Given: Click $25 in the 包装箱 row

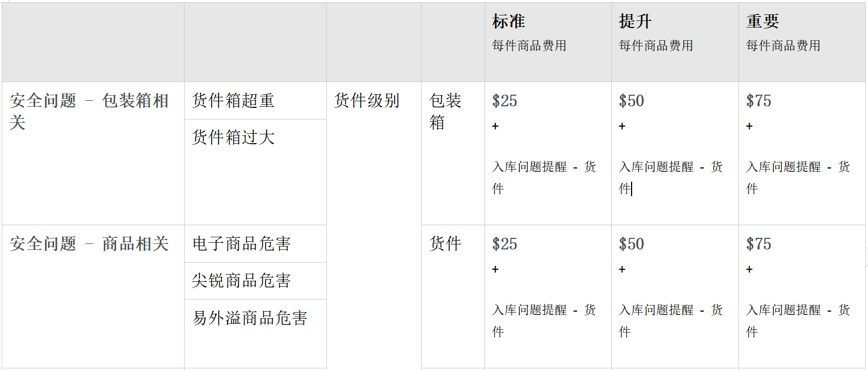Looking at the screenshot, I should [504, 101].
